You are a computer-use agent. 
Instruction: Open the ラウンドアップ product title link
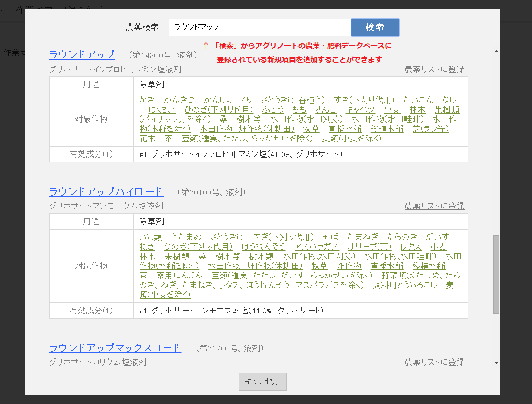coord(82,55)
